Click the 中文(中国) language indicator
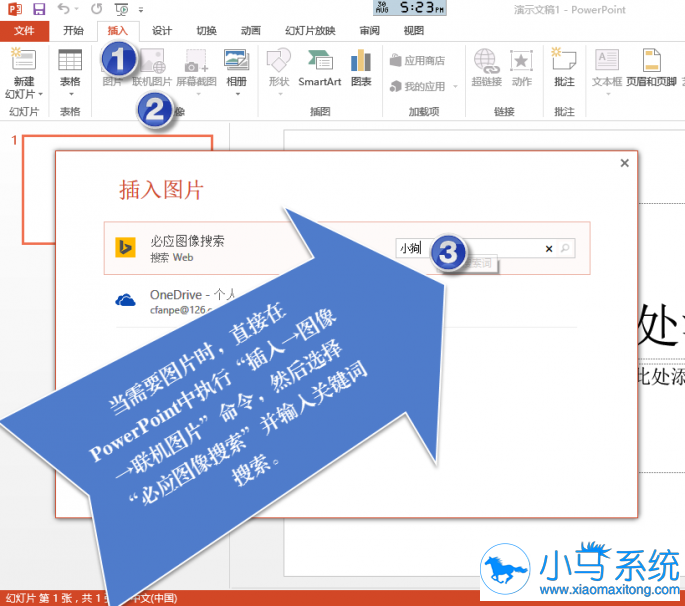 pos(153,598)
